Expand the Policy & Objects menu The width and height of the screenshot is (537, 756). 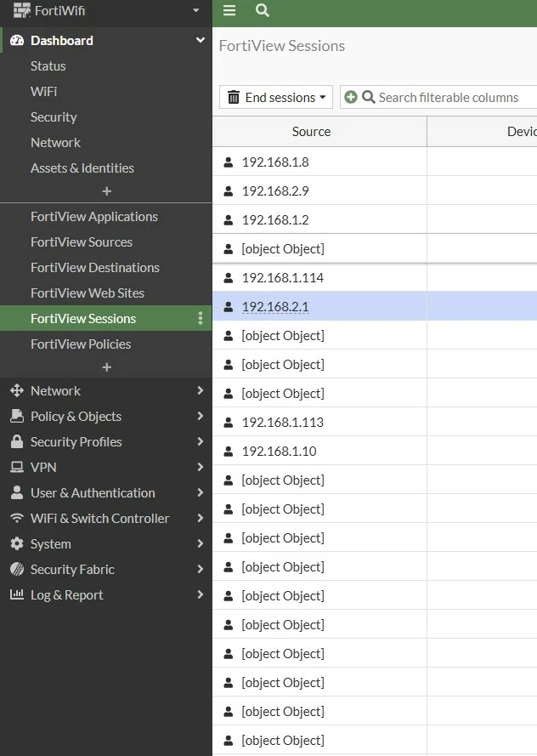[x=106, y=416]
